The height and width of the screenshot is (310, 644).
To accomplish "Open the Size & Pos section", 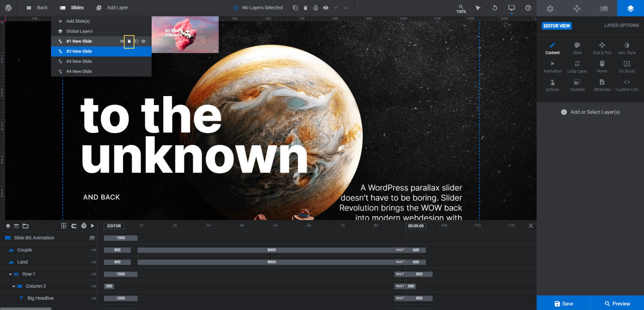I will (602, 48).
